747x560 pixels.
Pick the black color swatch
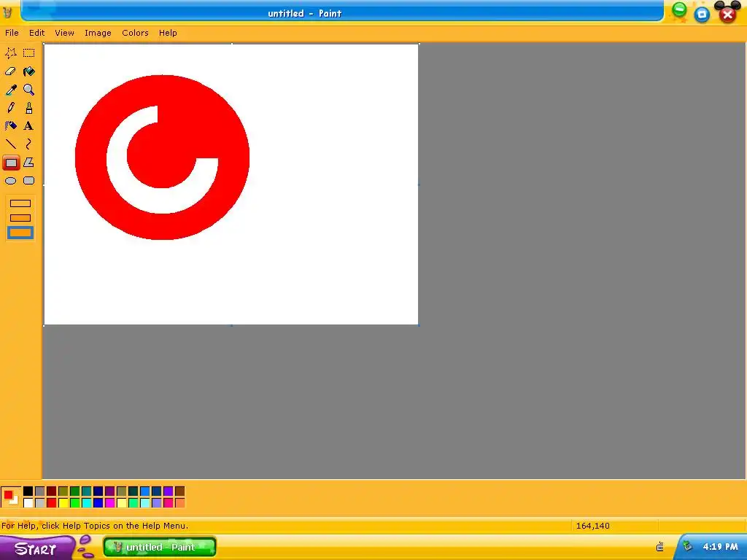pos(28,491)
